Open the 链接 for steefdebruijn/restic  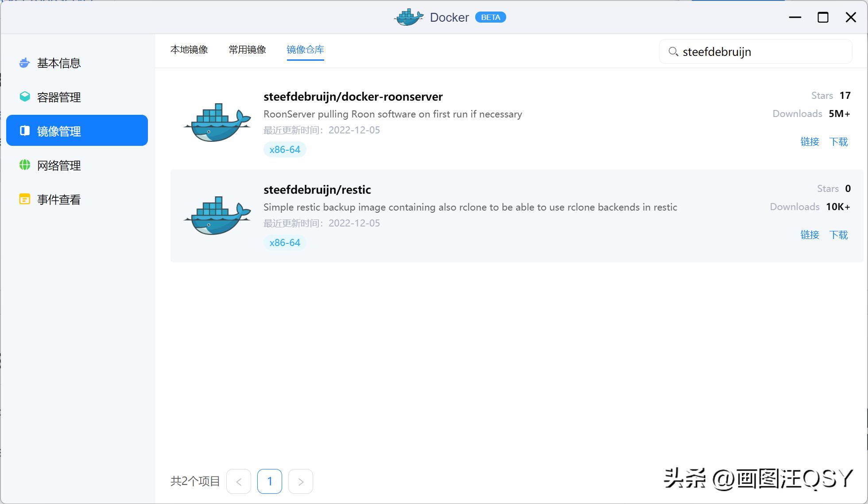point(810,235)
